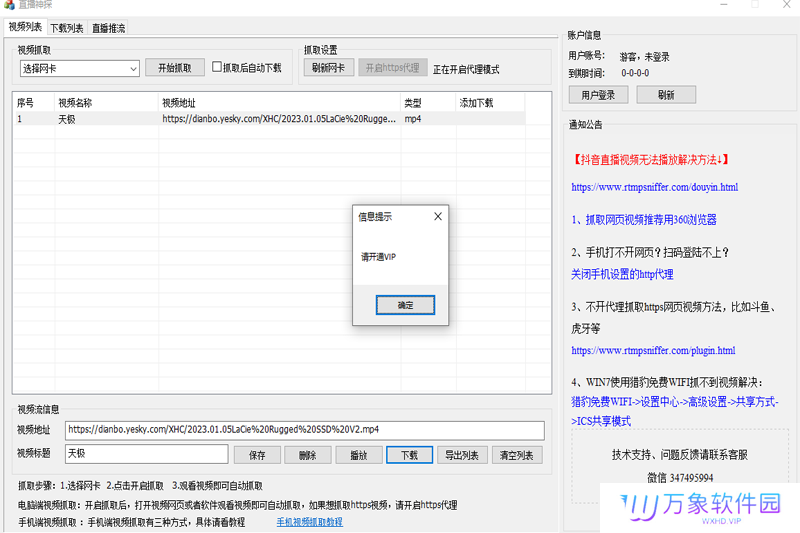
Task: Click 删除 button
Action: (308, 455)
